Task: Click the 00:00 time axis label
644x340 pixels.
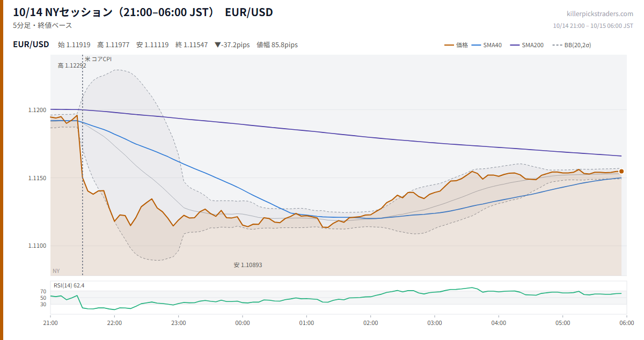Action: [x=243, y=323]
